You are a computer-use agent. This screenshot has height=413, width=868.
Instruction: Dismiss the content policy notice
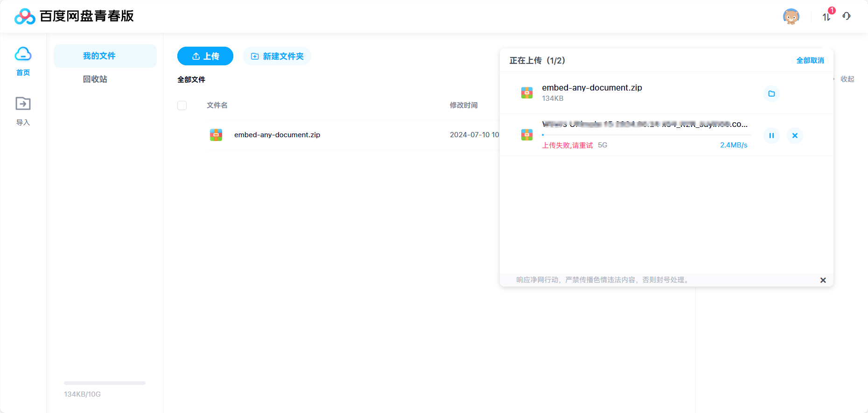pos(823,280)
